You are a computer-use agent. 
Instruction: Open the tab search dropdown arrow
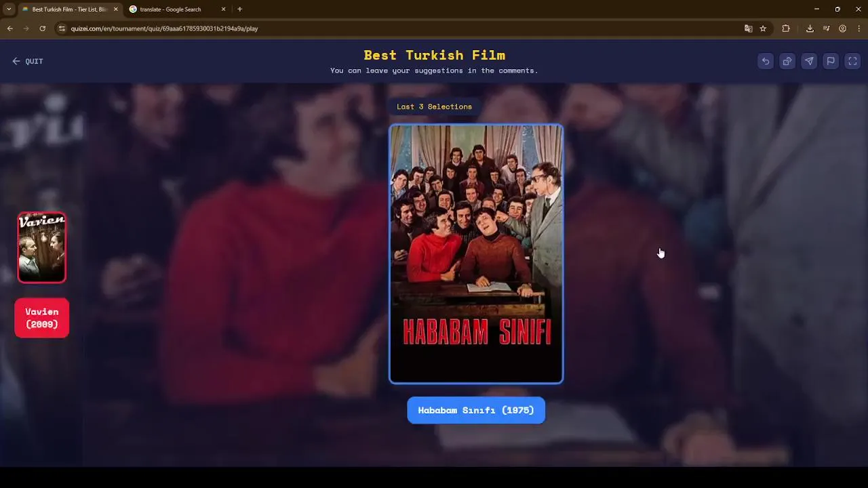pyautogui.click(x=9, y=9)
